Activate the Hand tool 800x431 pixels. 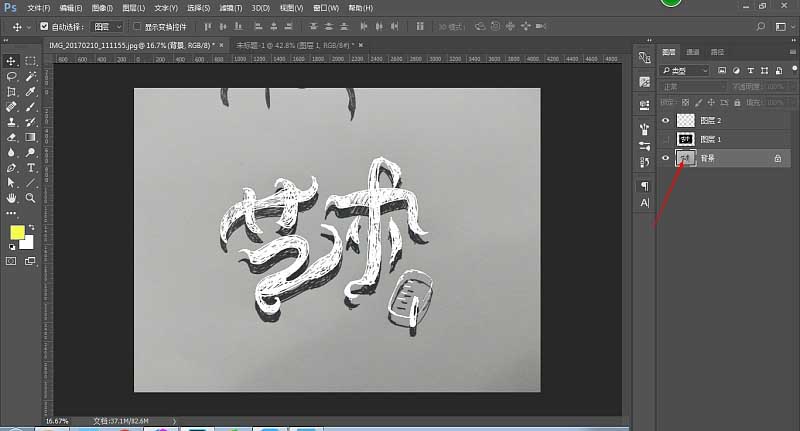click(x=11, y=198)
